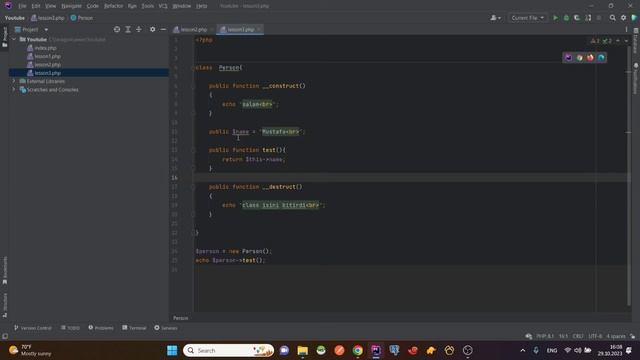Expand all in Project panel
This screenshot has height=360, width=640.
[128, 29]
